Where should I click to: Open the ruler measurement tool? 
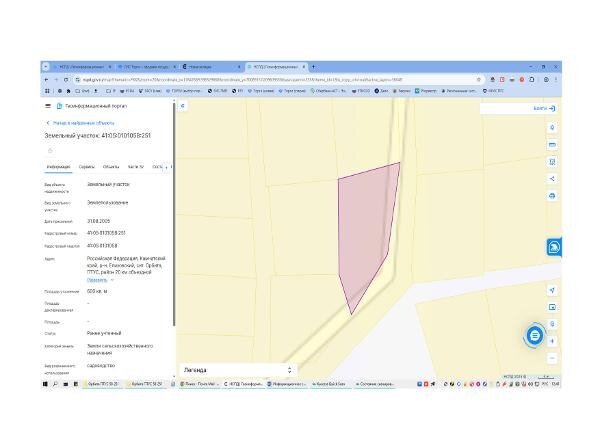pyautogui.click(x=552, y=145)
